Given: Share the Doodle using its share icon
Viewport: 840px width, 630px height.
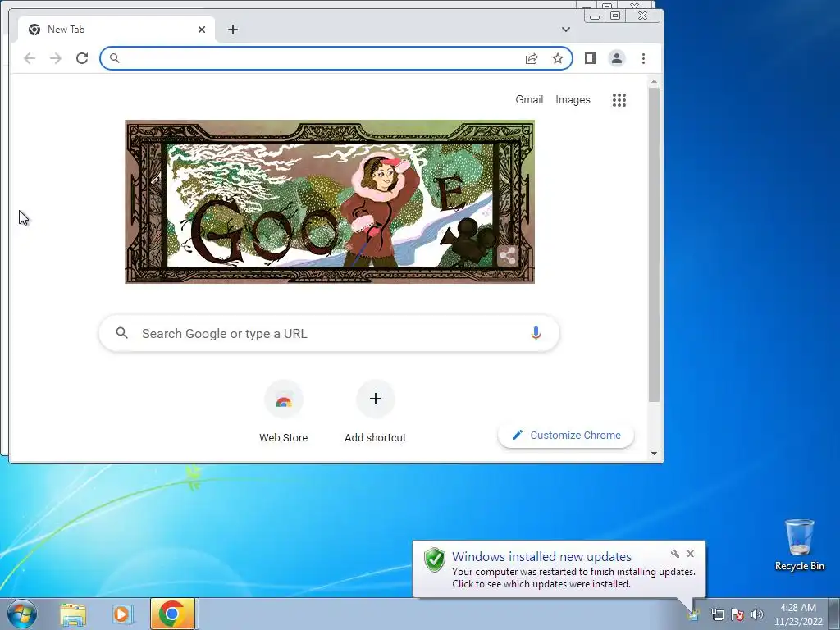Looking at the screenshot, I should tap(507, 256).
